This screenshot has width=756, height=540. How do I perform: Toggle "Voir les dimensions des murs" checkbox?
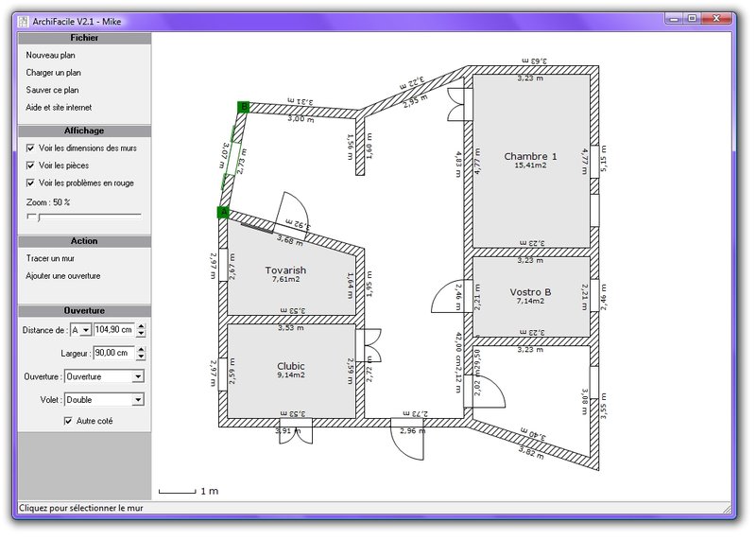click(31, 148)
